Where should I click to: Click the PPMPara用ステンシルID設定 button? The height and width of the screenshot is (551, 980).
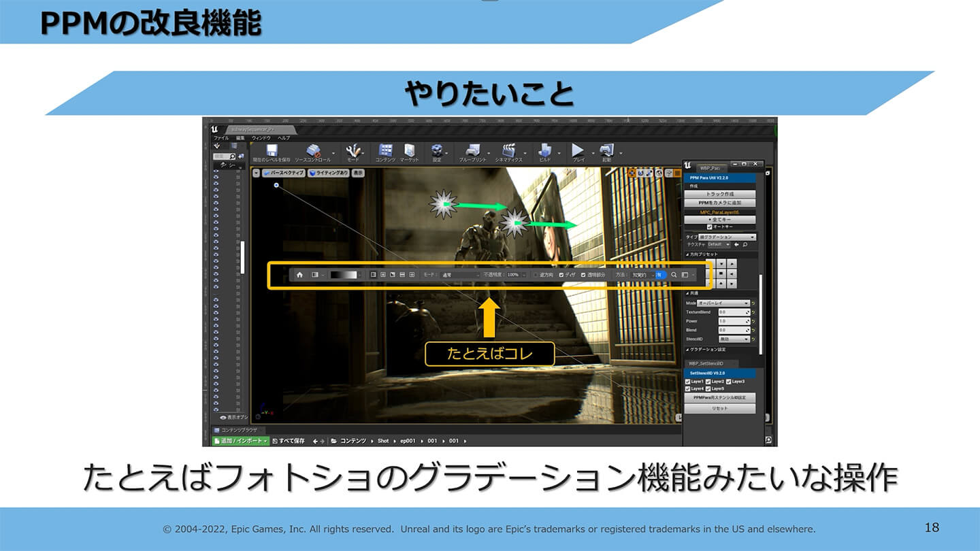point(721,397)
